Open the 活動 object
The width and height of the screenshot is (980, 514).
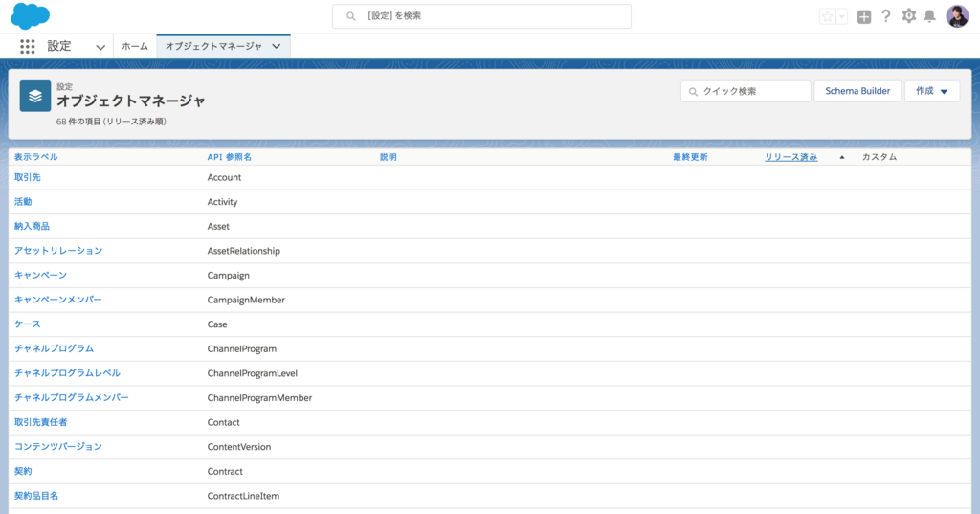point(23,202)
